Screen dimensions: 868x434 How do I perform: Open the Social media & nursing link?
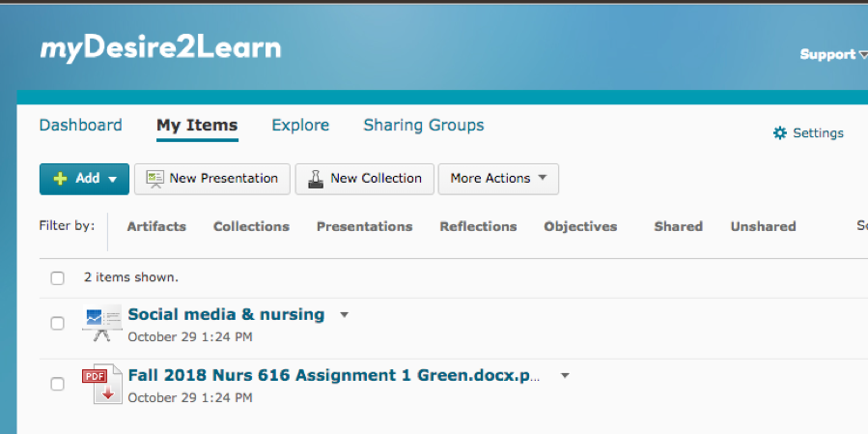pos(226,315)
